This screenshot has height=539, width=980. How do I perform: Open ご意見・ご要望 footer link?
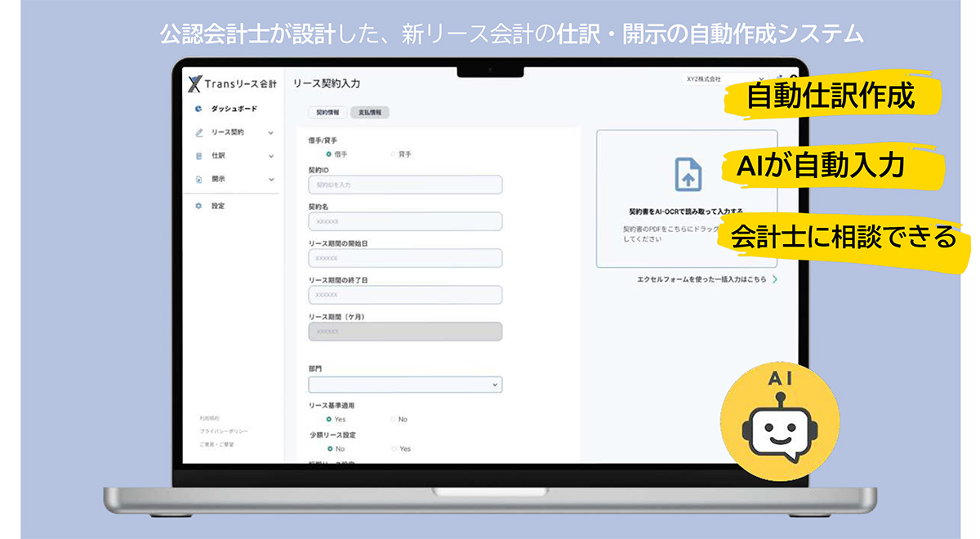click(x=216, y=444)
